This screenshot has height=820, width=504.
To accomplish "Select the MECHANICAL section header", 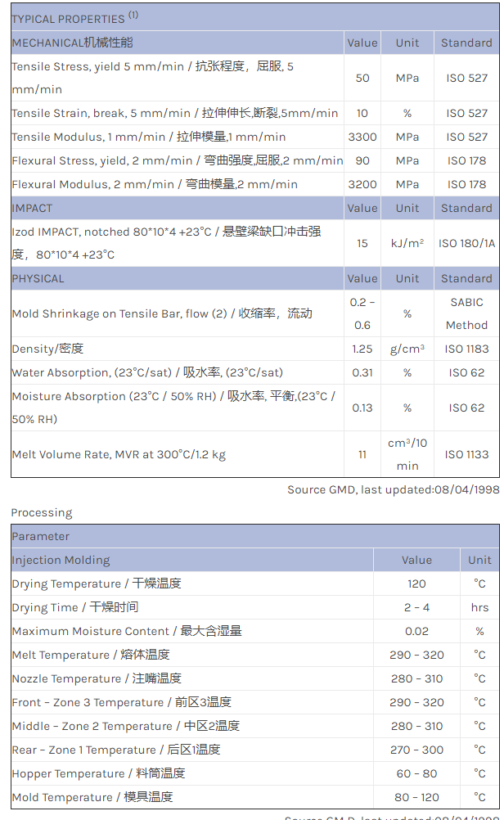I will click(72, 43).
